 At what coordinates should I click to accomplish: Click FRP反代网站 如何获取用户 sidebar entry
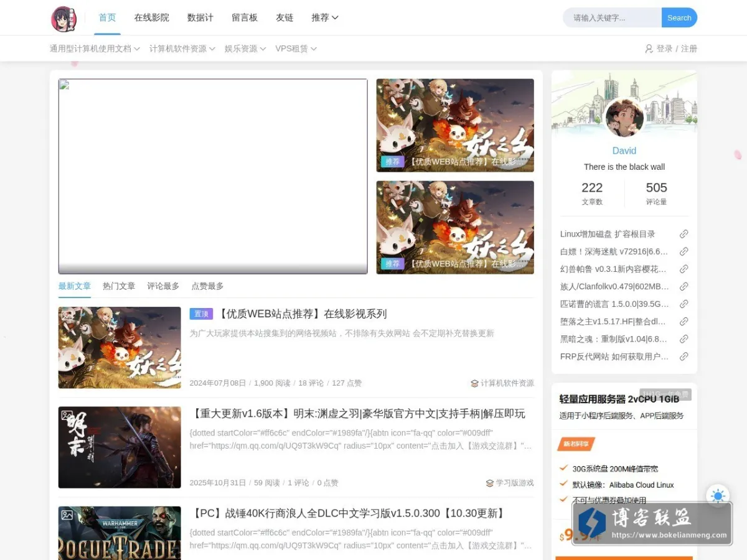pos(614,356)
